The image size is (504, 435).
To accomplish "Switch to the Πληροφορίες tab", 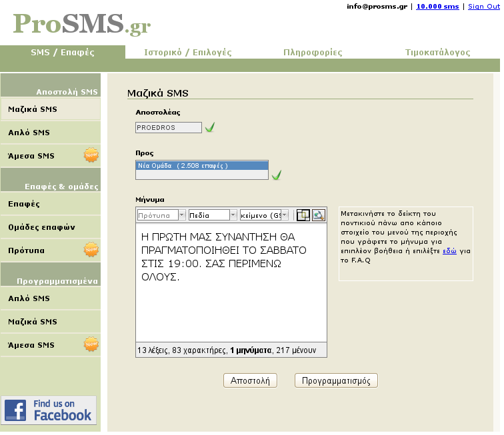I will [x=313, y=52].
